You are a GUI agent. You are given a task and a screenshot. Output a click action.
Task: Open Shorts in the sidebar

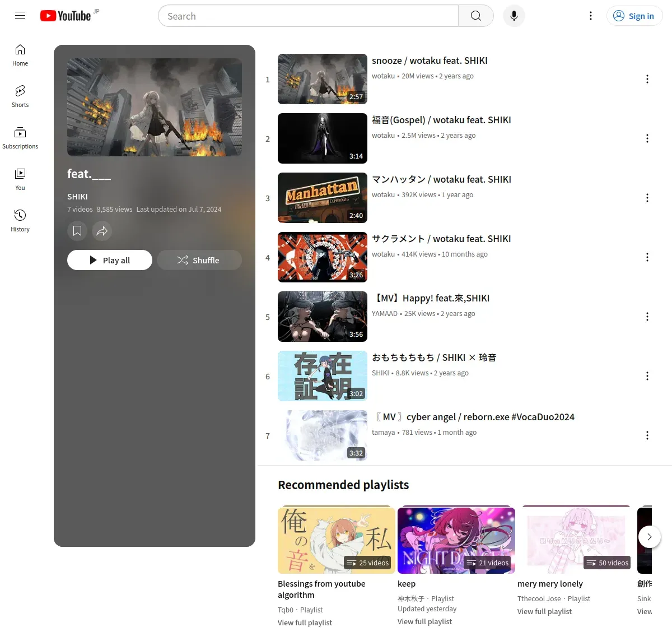click(x=20, y=97)
